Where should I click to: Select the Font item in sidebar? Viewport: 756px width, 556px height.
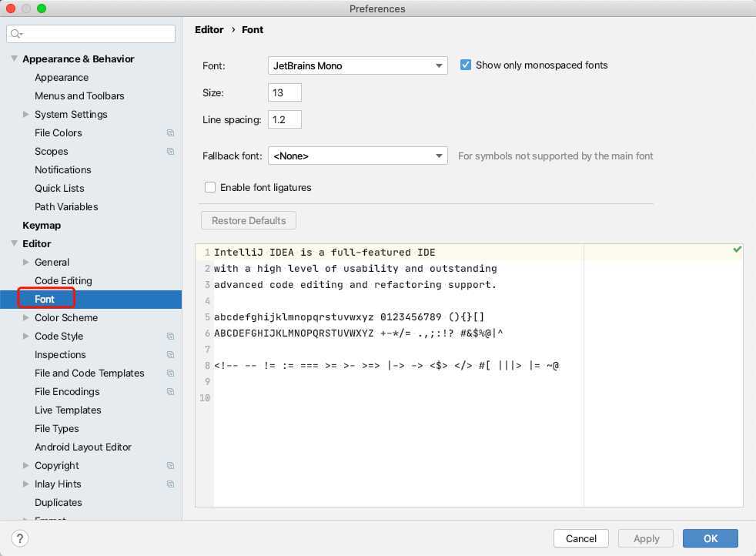45,299
